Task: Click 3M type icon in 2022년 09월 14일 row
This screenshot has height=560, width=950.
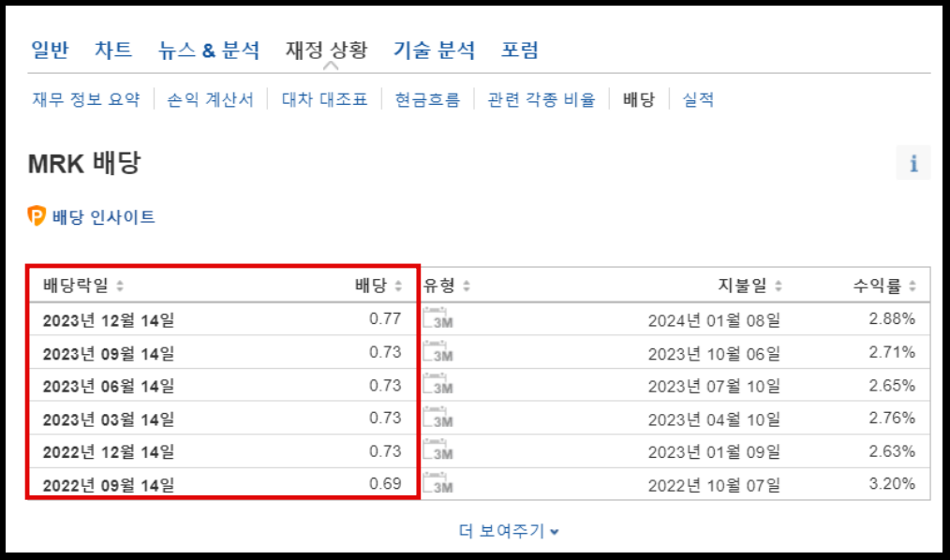Action: click(x=438, y=484)
